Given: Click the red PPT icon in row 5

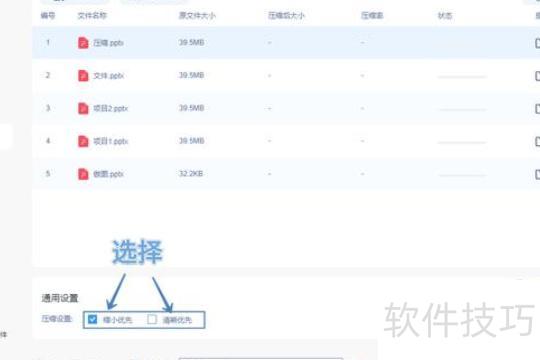Looking at the screenshot, I should tap(83, 174).
